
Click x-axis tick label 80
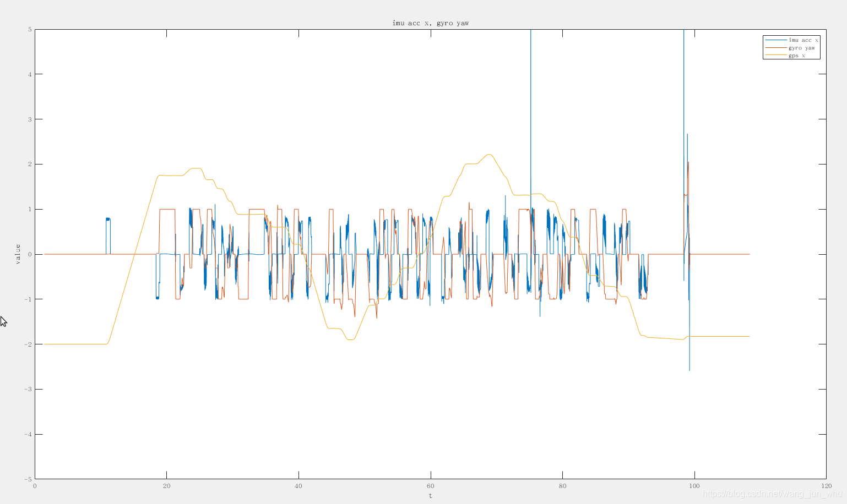(x=562, y=486)
